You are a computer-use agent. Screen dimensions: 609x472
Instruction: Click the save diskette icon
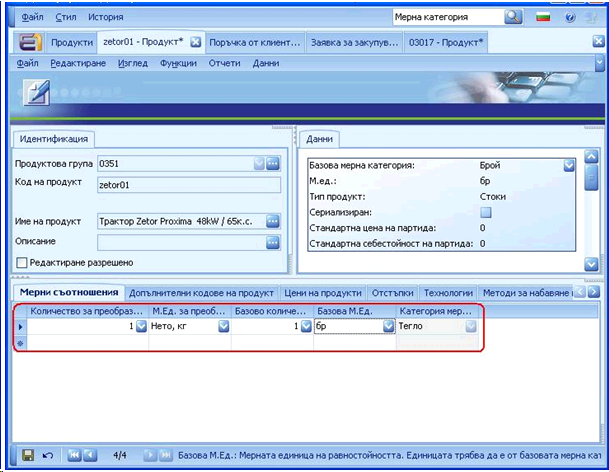(x=28, y=455)
